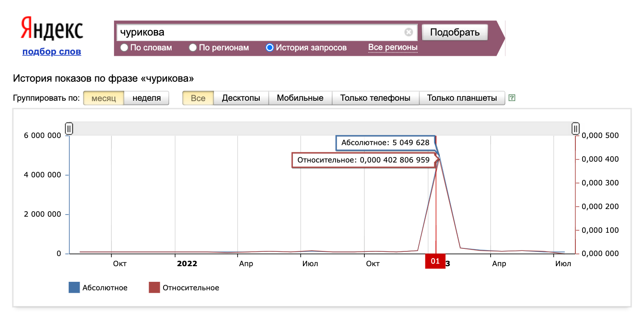Switch to the Десктопы tab
Image resolution: width=644 pixels, height=325 pixels.
pos(241,98)
